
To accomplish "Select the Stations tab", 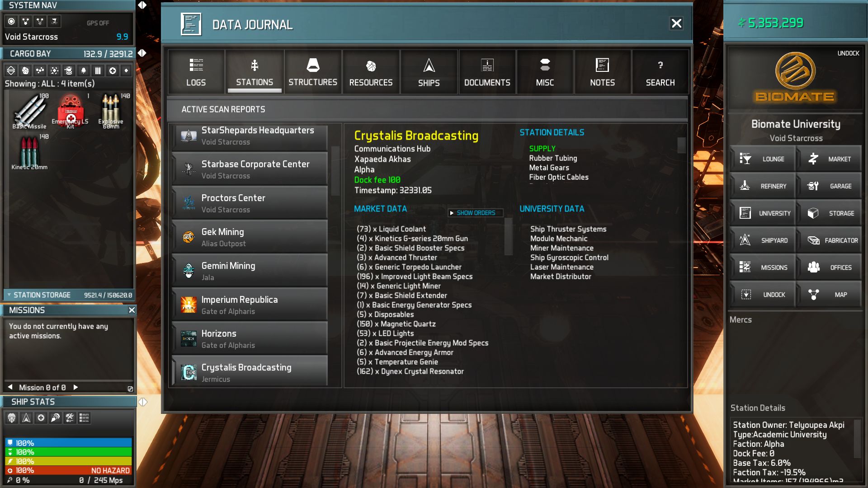I will (x=255, y=72).
